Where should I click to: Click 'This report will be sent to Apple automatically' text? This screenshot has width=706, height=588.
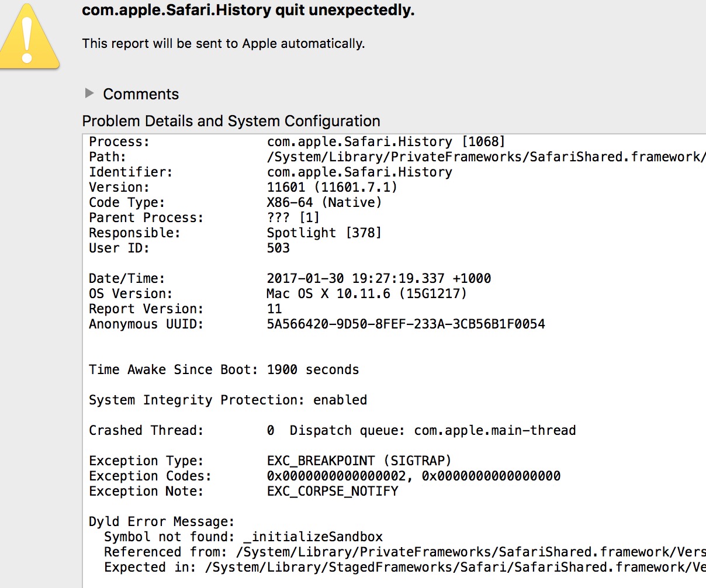223,44
